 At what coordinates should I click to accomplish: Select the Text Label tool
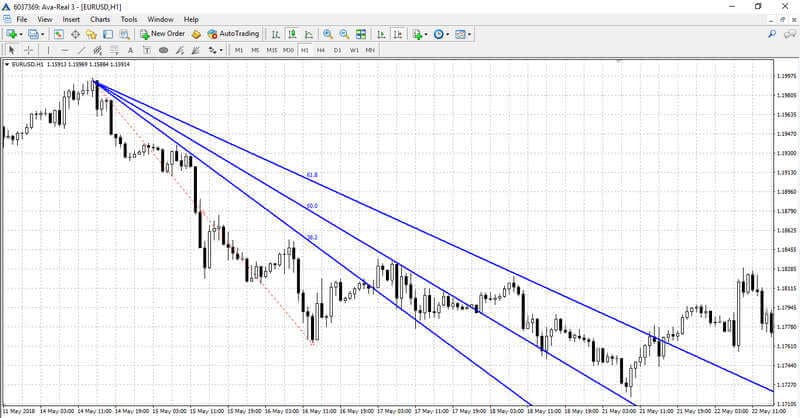(x=147, y=50)
